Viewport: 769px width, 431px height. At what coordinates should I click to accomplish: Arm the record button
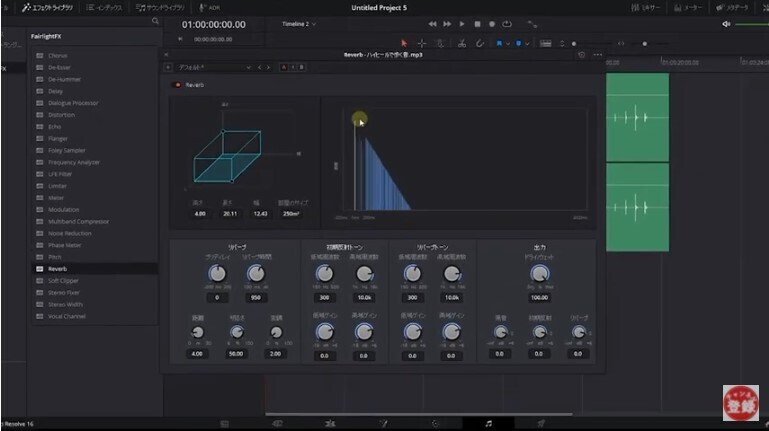click(x=492, y=24)
